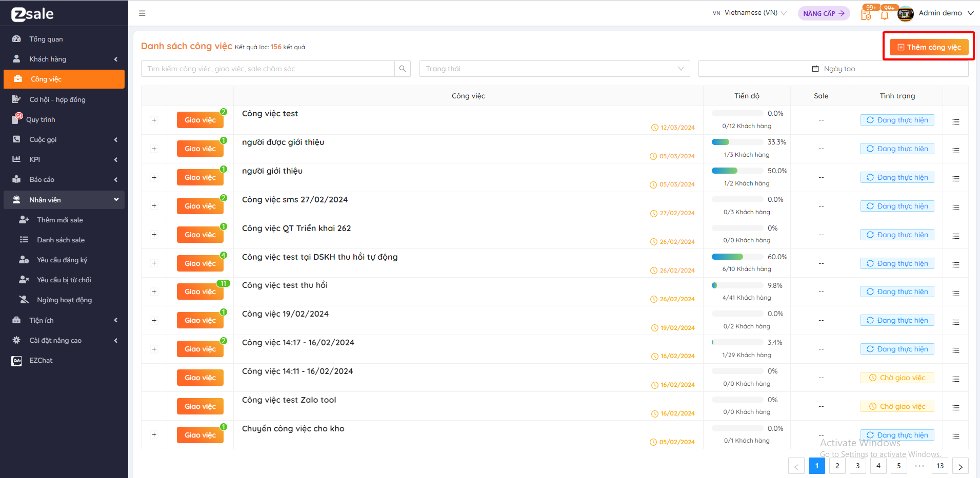Screen dimensions: 980x478
Task: Expand row Công việc test
Action: 154,120
